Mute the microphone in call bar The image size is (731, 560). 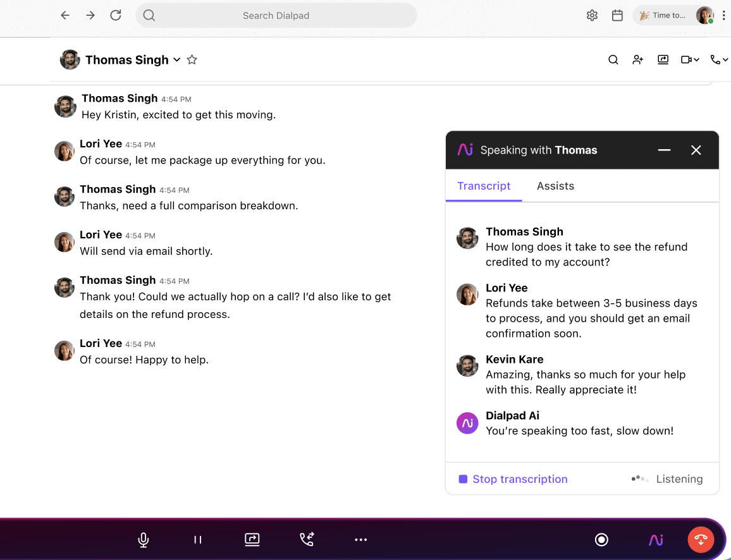144,540
